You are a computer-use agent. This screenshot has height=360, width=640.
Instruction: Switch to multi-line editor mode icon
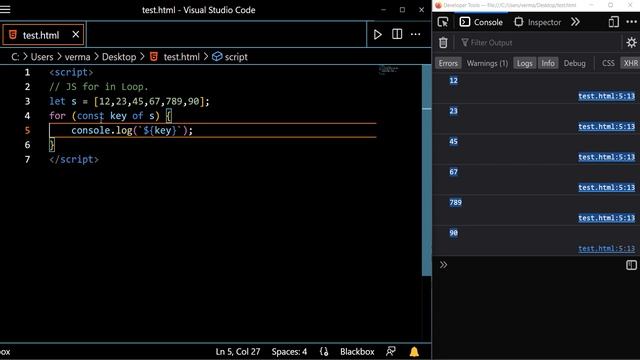point(631,265)
